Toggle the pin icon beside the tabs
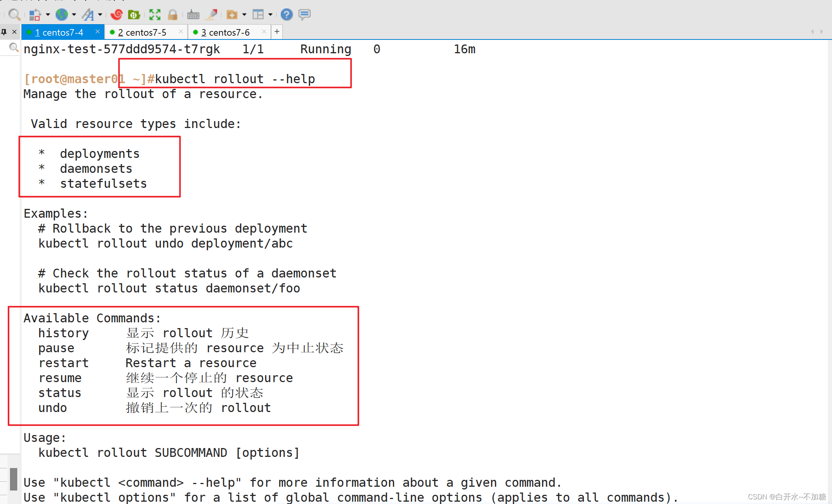This screenshot has height=504, width=832. [x=4, y=32]
